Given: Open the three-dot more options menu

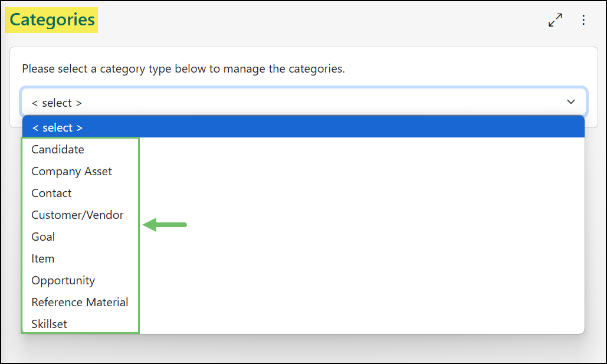Looking at the screenshot, I should coord(583,19).
